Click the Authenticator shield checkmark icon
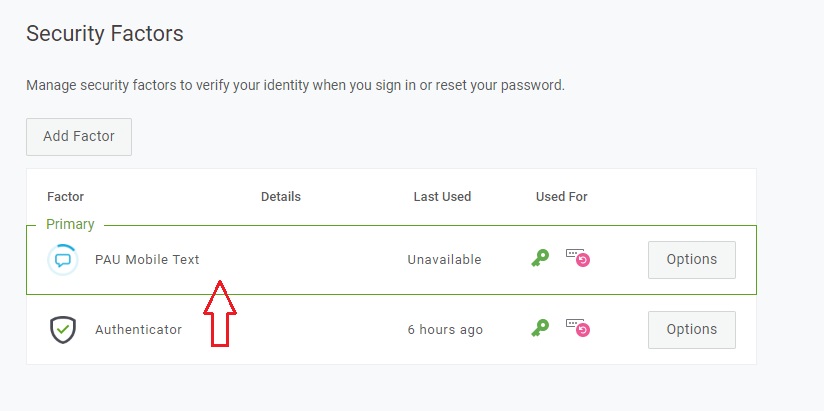 click(63, 329)
